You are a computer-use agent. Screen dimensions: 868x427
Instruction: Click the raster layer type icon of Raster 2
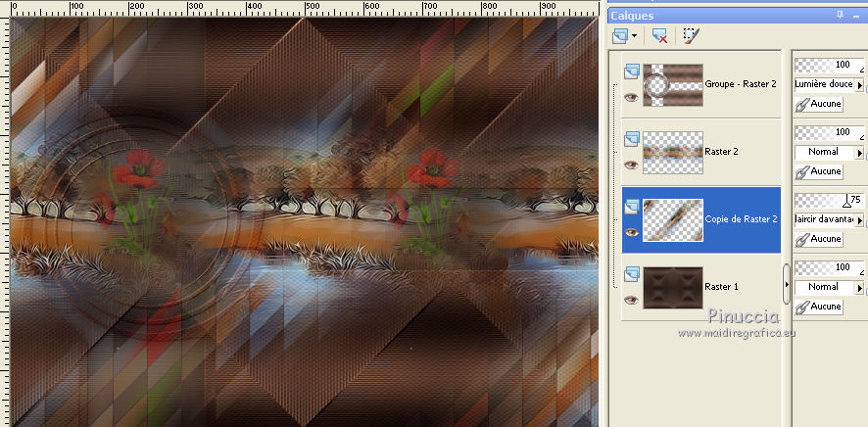coord(632,139)
